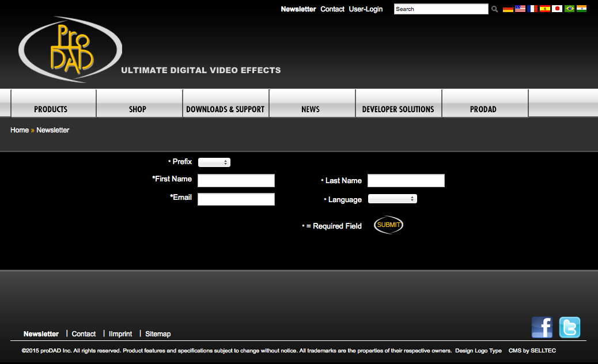Open the Twitter bird icon
598x364 pixels.
coord(569,328)
